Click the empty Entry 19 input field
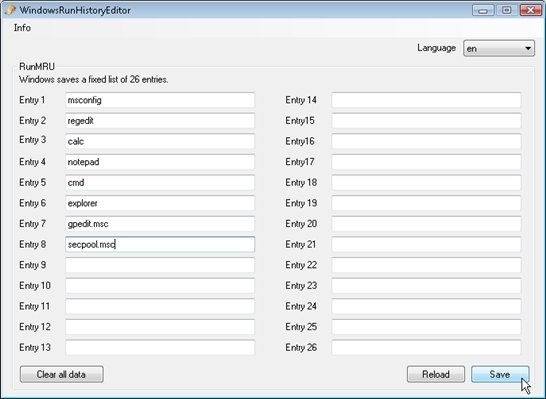 click(426, 203)
